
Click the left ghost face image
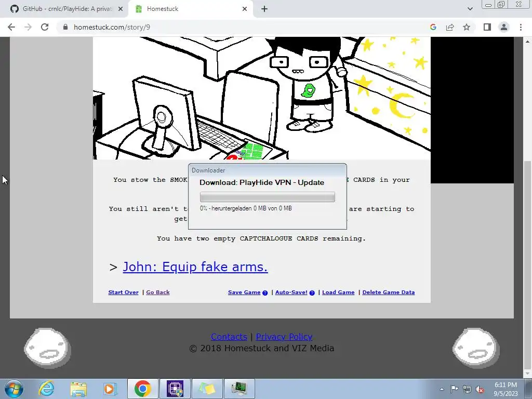click(47, 348)
